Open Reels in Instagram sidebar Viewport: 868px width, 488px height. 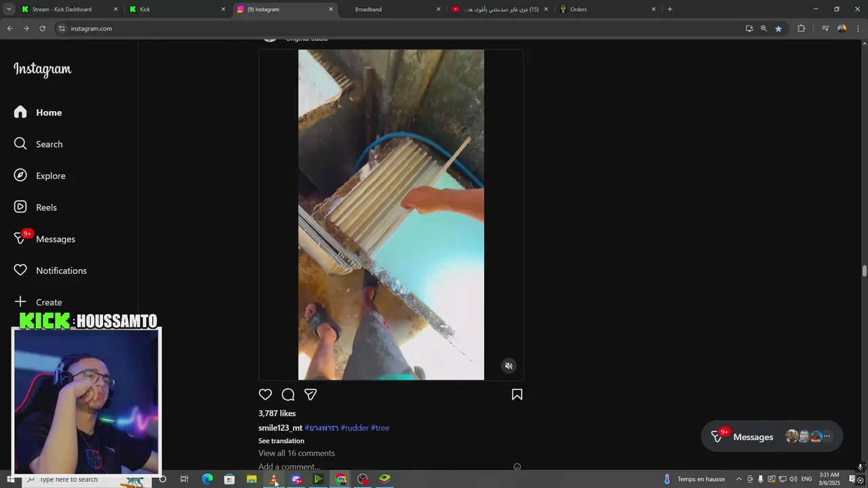35,207
